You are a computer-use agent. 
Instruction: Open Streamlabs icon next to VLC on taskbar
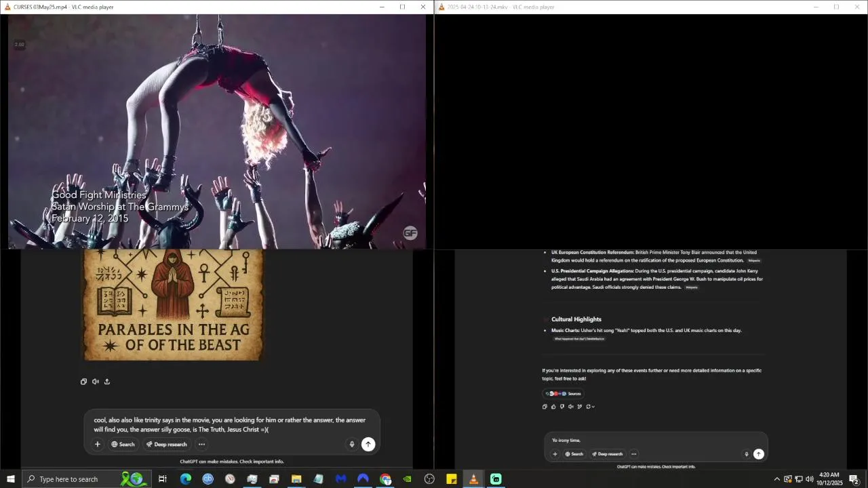tap(496, 479)
